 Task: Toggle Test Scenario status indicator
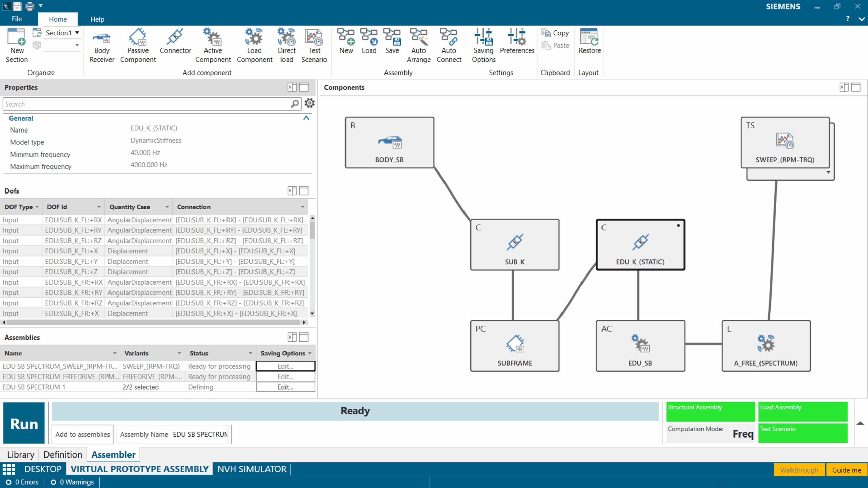click(x=803, y=433)
